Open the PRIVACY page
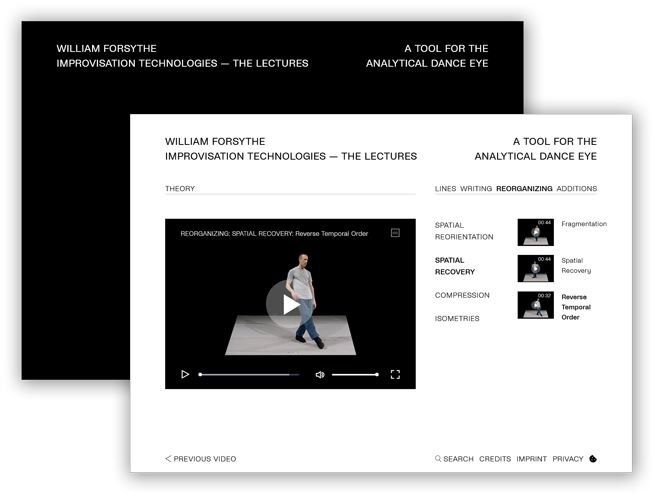The height and width of the screenshot is (497, 656). pos(568,459)
